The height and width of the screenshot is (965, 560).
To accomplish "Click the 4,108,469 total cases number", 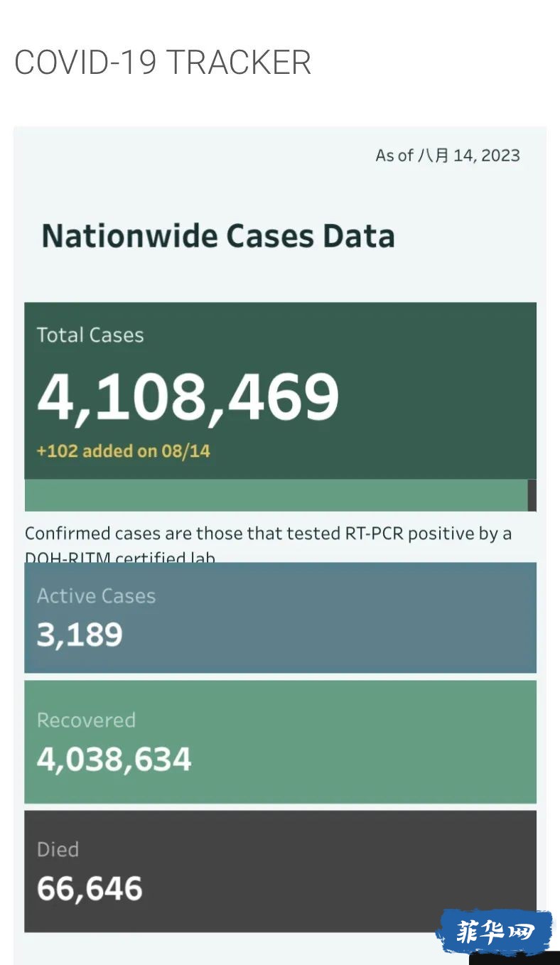I will click(x=188, y=397).
